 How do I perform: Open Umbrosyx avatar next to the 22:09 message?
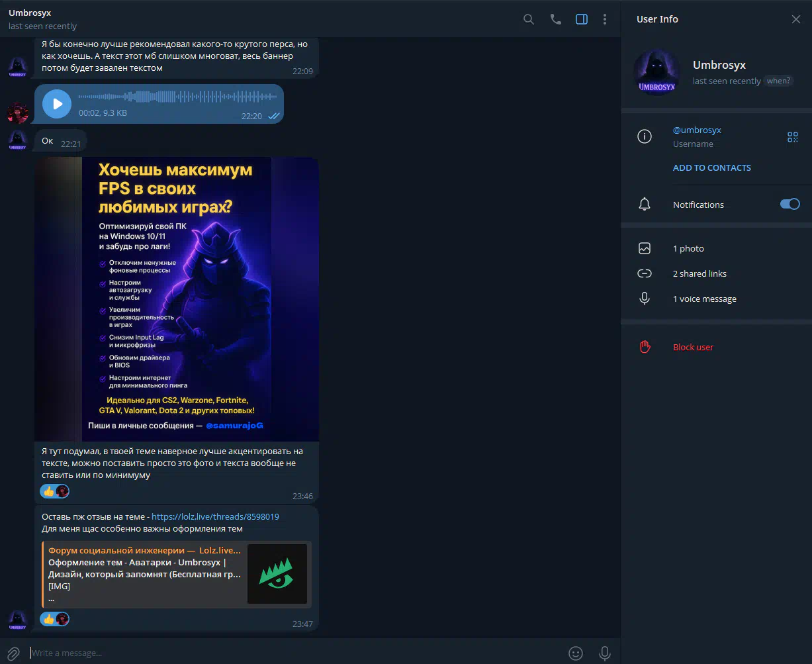18,68
